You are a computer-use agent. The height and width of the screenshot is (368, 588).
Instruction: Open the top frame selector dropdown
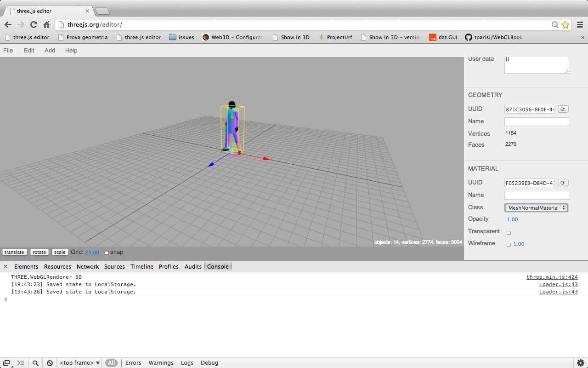pyautogui.click(x=79, y=363)
